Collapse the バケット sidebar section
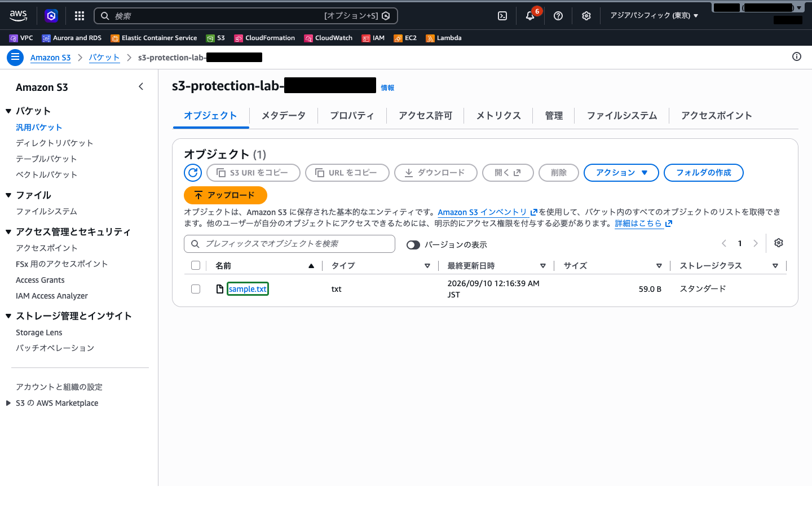 (x=8, y=111)
